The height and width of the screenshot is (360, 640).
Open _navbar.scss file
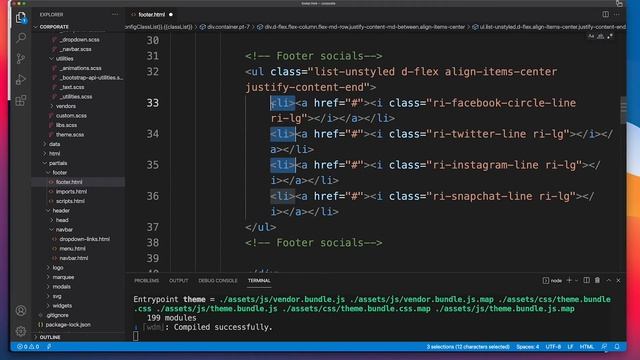(76, 49)
